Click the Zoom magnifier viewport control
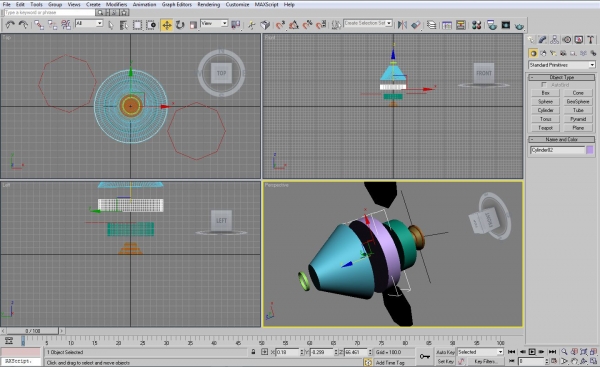 pos(564,352)
